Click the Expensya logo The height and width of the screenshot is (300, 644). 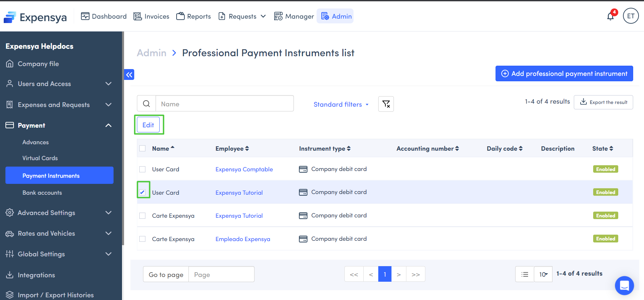pos(35,17)
